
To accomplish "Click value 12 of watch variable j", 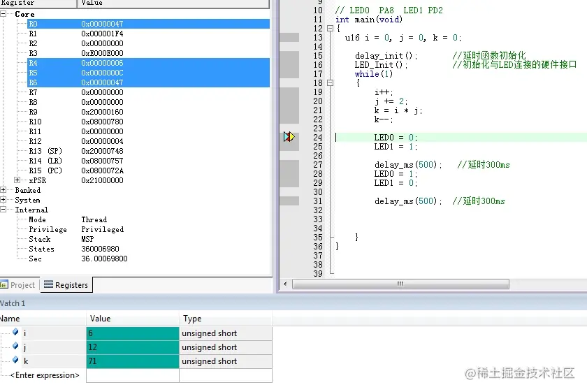I will (x=133, y=347).
